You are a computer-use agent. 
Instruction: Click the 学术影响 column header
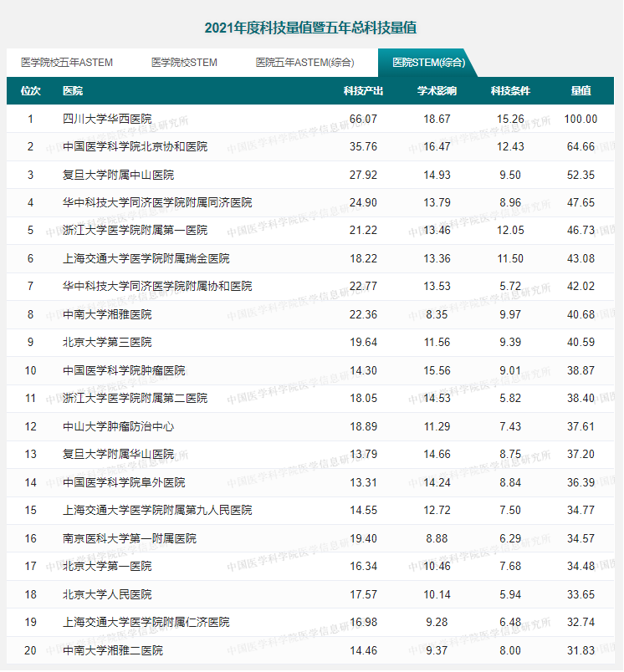click(437, 91)
